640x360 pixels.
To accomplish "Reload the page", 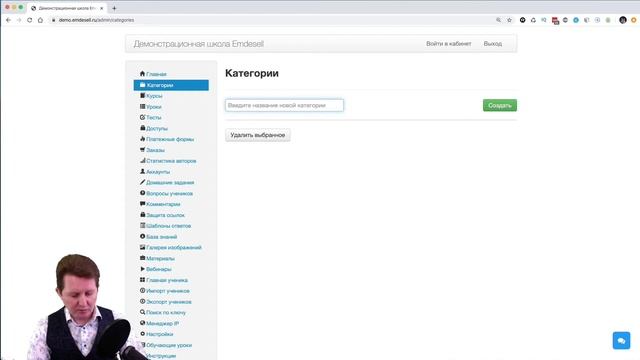I will [x=29, y=20].
